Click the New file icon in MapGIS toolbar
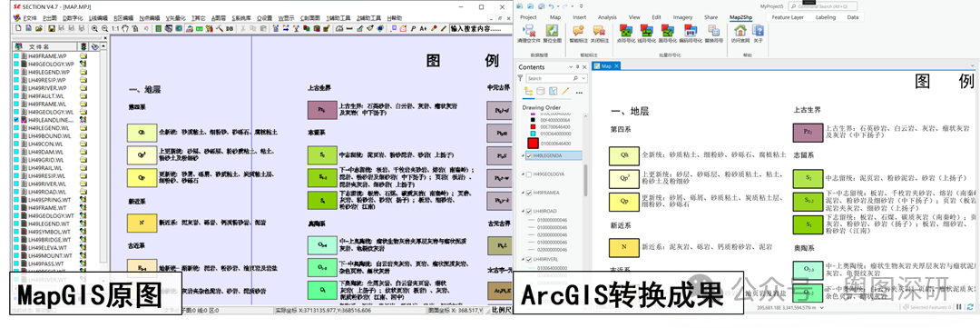 [x=18, y=28]
